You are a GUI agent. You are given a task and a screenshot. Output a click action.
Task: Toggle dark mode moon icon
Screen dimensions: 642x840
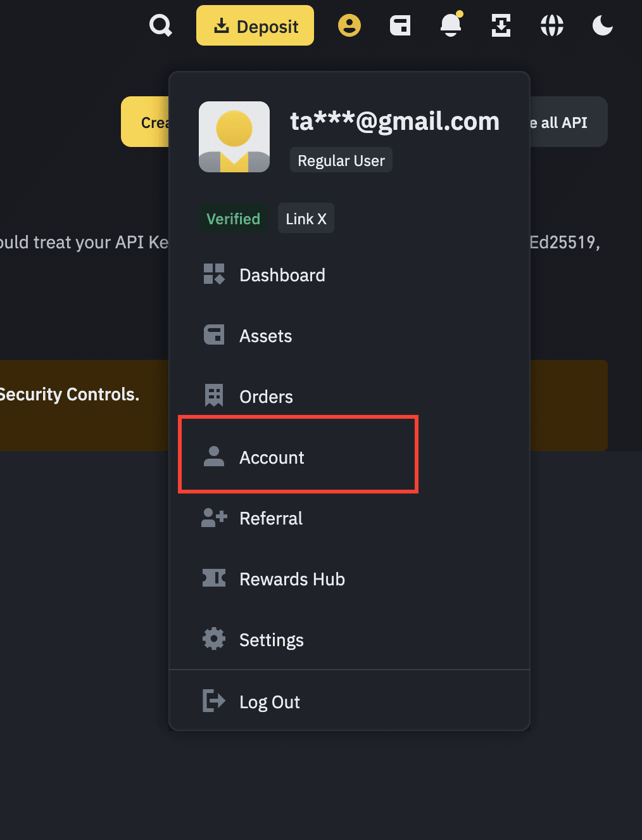(602, 26)
